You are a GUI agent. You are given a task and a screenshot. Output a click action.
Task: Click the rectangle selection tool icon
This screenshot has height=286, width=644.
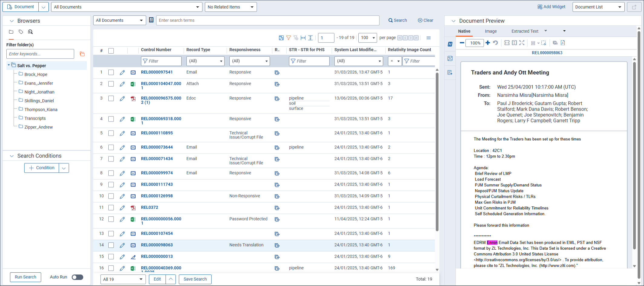tap(544, 43)
